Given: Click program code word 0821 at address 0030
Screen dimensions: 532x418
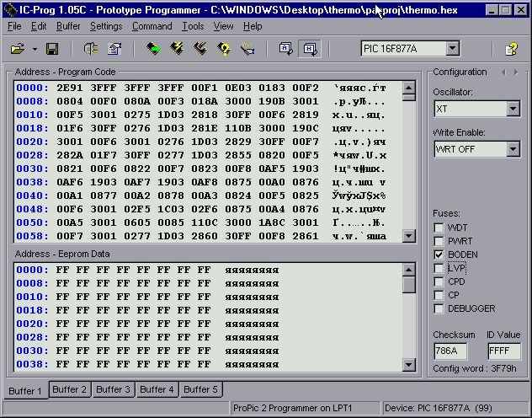Looking at the screenshot, I should click(70, 169).
